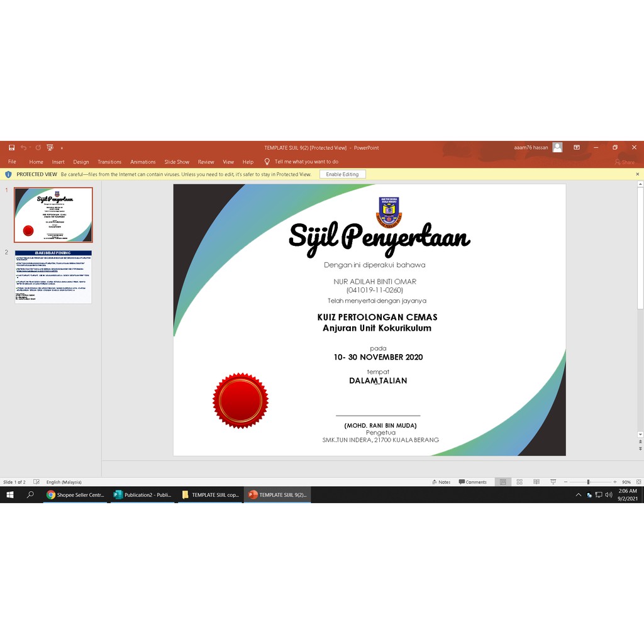Dismiss the Protected View warning bar
The height and width of the screenshot is (644, 644).
pyautogui.click(x=637, y=174)
